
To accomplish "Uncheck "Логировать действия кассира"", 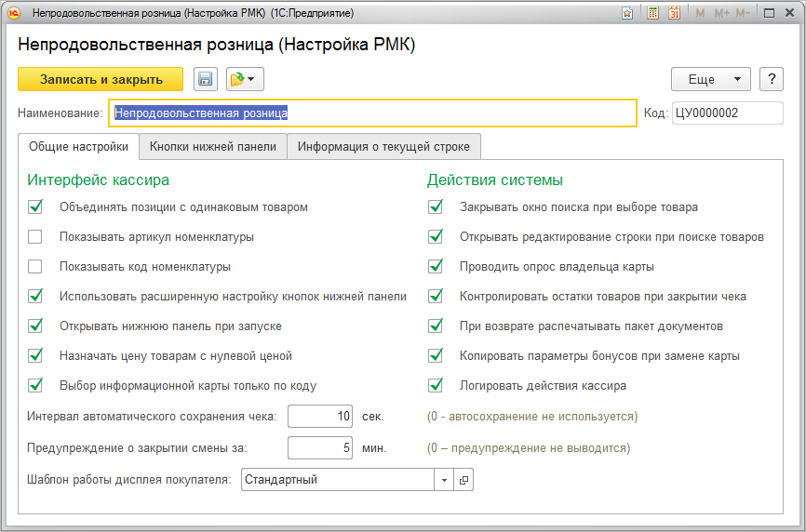I will tap(435, 385).
